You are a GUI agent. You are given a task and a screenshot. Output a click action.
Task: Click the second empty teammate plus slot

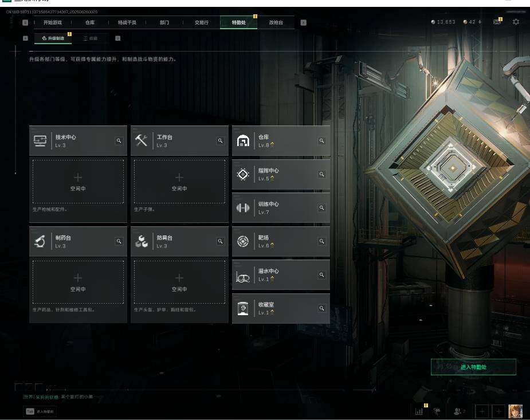[498, 411]
